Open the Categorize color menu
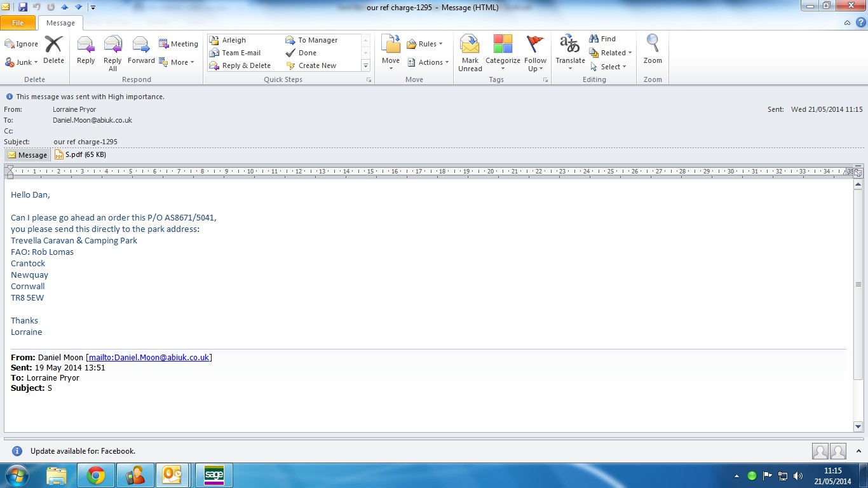This screenshot has height=488, width=868. 503,52
